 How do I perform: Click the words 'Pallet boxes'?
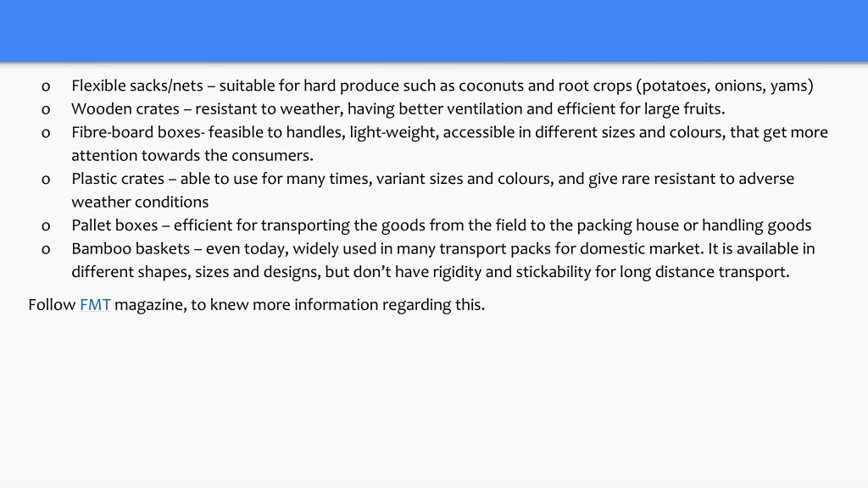[x=114, y=225]
